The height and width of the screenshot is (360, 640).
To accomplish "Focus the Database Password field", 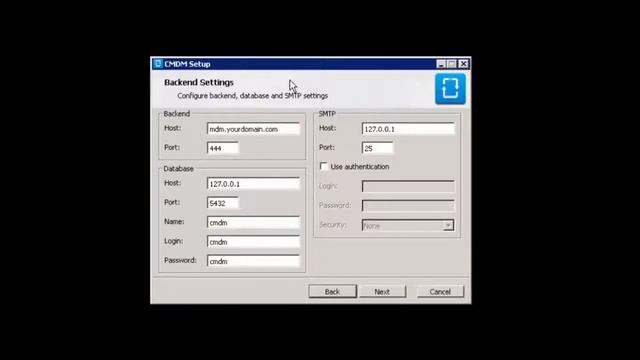I will click(x=253, y=261).
